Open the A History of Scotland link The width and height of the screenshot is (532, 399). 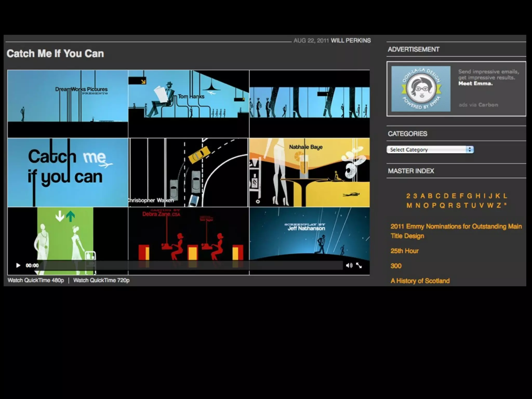click(x=420, y=281)
